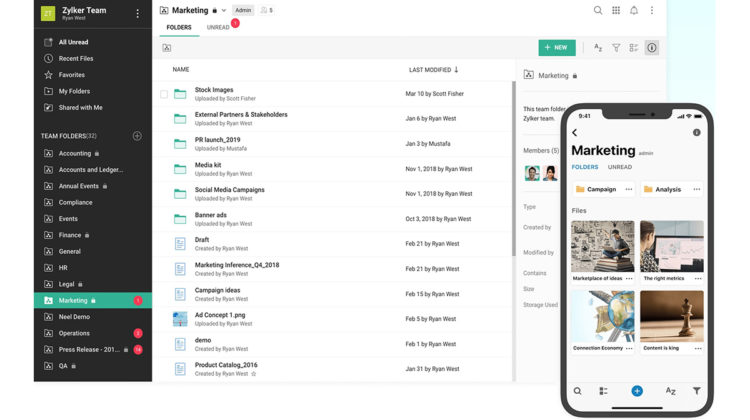Click the filter funnel icon in toolbar
750x420 pixels.
click(x=616, y=48)
